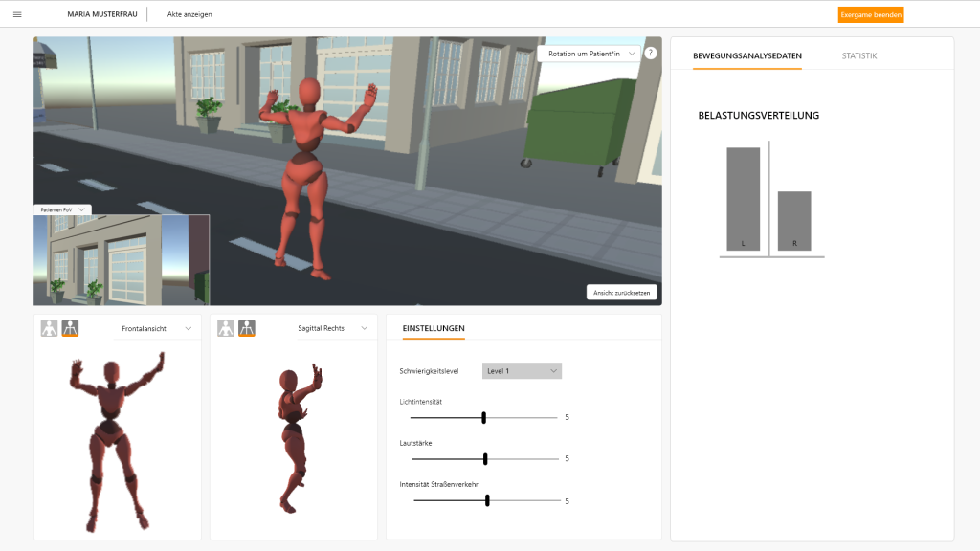Click the Exergame beenden button
This screenshot has height=551, width=980.
click(871, 14)
